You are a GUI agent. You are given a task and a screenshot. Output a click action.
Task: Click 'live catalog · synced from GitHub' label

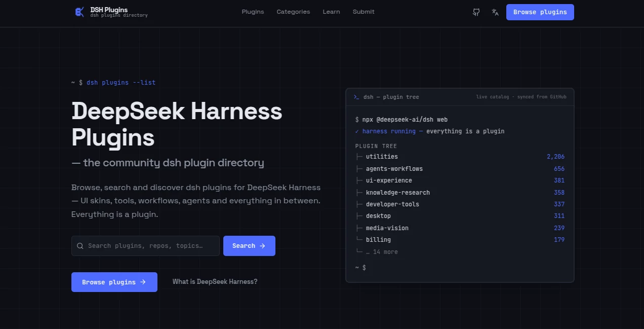click(521, 97)
